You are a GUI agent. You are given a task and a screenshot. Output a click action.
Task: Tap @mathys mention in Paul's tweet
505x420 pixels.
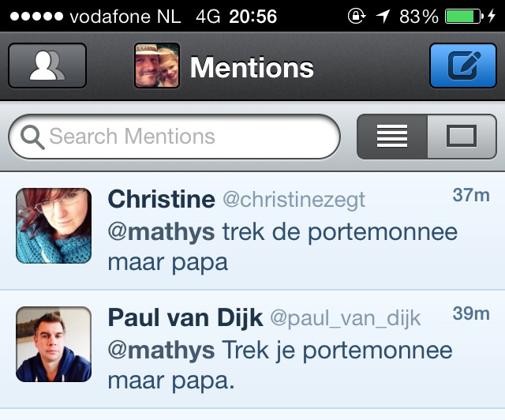pyautogui.click(x=161, y=350)
